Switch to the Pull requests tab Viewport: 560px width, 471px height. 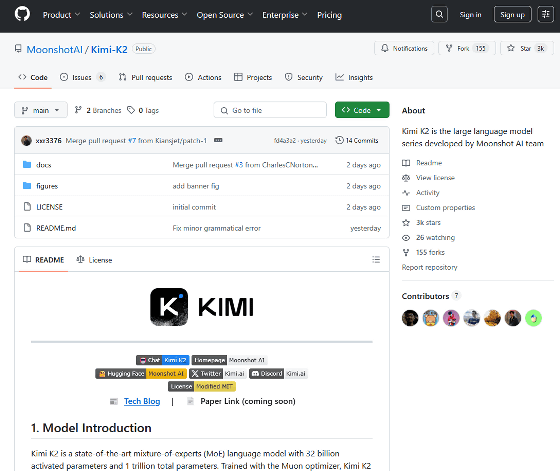(x=145, y=77)
